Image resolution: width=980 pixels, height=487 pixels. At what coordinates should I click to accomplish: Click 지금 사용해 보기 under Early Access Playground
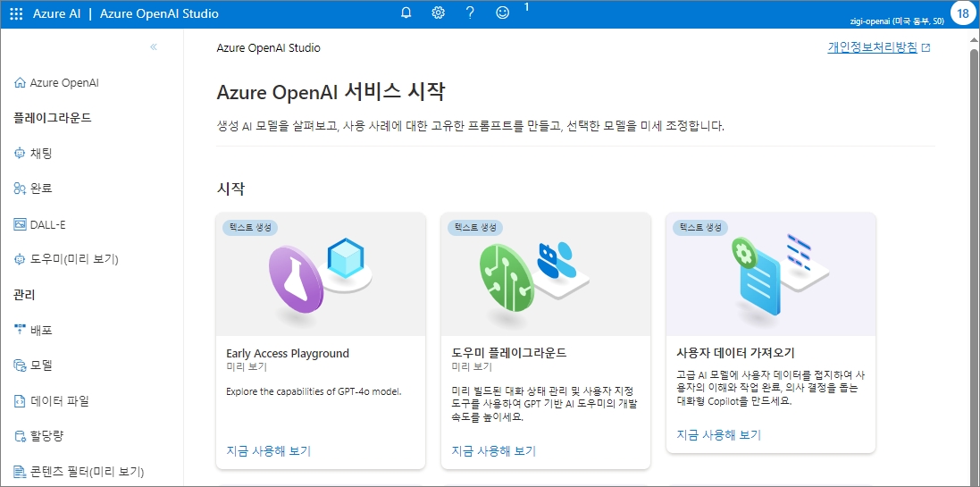point(268,450)
